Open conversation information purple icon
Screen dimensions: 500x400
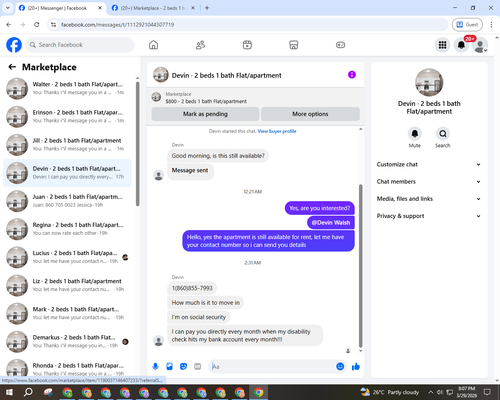[352, 75]
